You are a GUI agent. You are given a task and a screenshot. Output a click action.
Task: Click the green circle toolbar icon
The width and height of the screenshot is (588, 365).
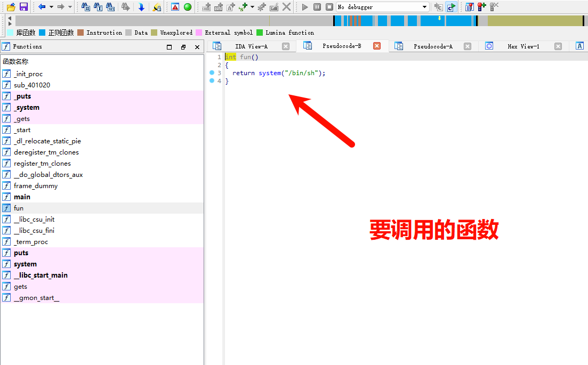point(188,7)
